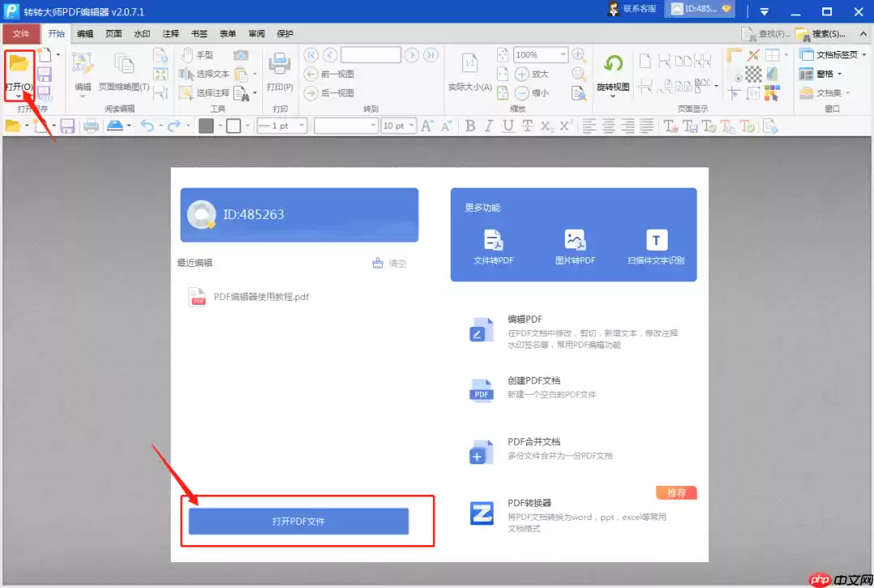Click the 打开PDF文件 button

[x=299, y=521]
